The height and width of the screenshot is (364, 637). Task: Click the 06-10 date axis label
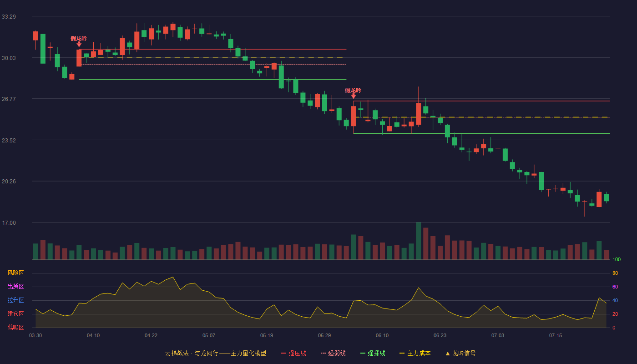coord(382,335)
